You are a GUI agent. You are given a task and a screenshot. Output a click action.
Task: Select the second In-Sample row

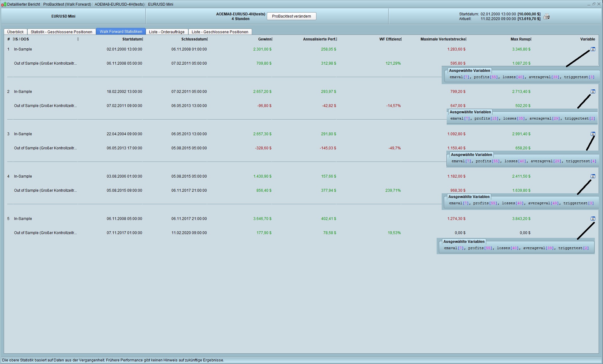[23, 92]
